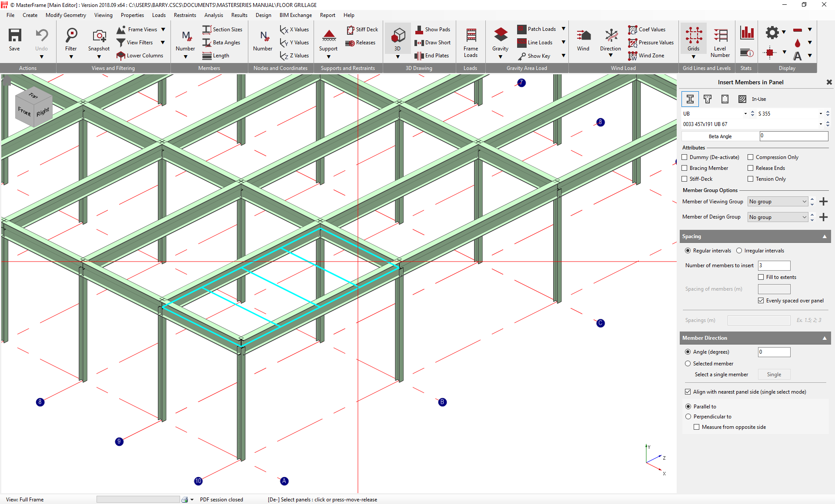Take a Snapshot with camera icon
Image resolution: width=835 pixels, height=504 pixels.
99,36
